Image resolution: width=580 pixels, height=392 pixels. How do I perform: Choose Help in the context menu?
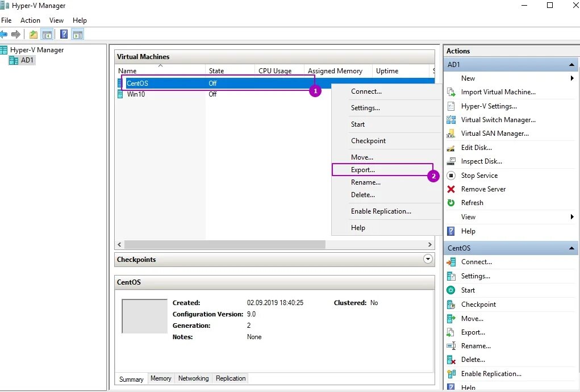click(386, 228)
